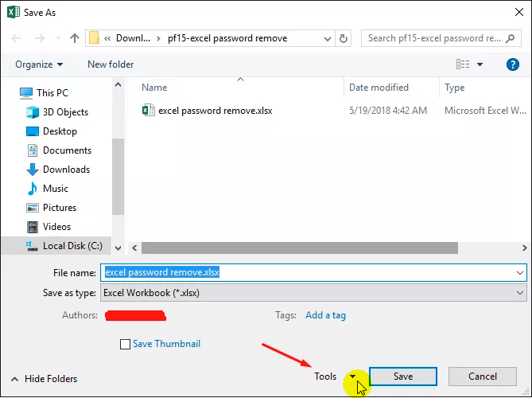
Task: Close the Save As dialog
Action: click(x=518, y=12)
